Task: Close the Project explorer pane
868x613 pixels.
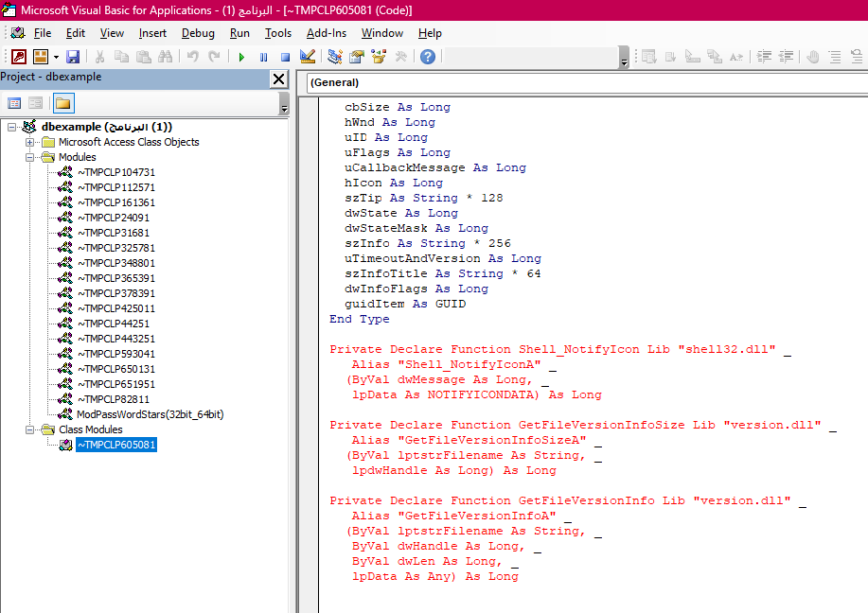Action: coord(279,79)
